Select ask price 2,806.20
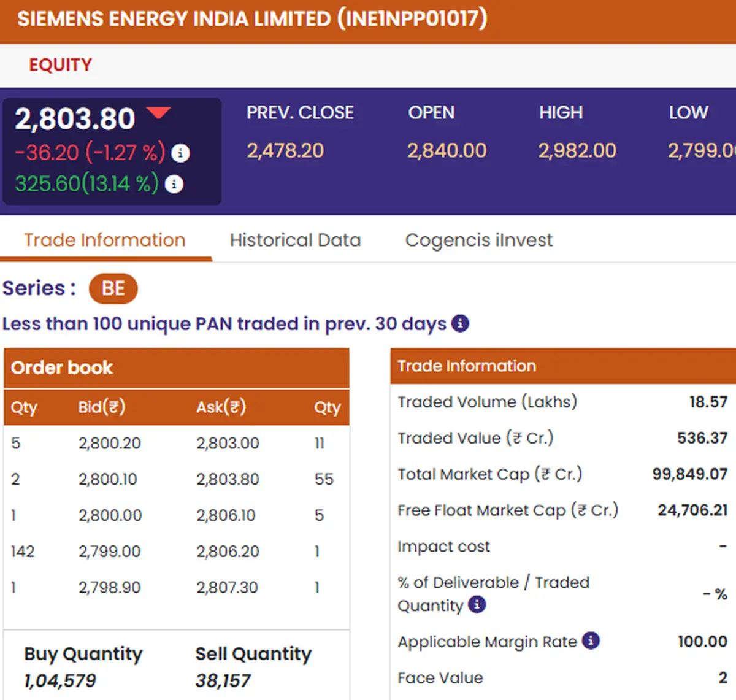Image resolution: width=736 pixels, height=700 pixels. 228,552
